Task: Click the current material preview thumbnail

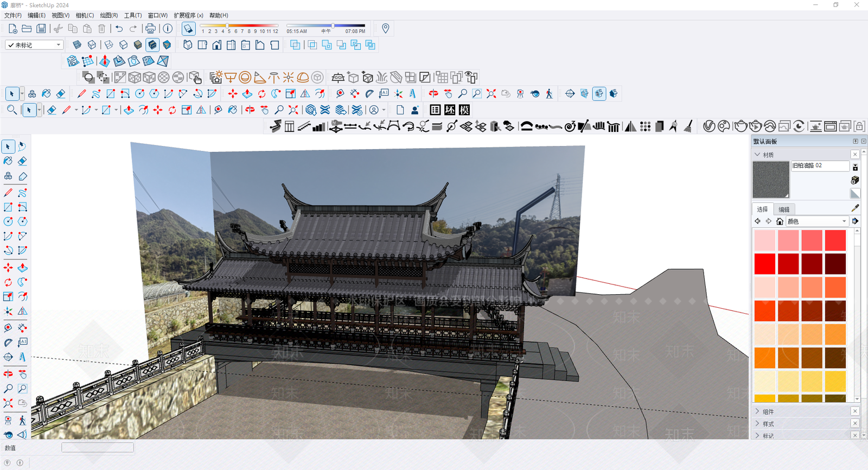Action: [x=771, y=180]
